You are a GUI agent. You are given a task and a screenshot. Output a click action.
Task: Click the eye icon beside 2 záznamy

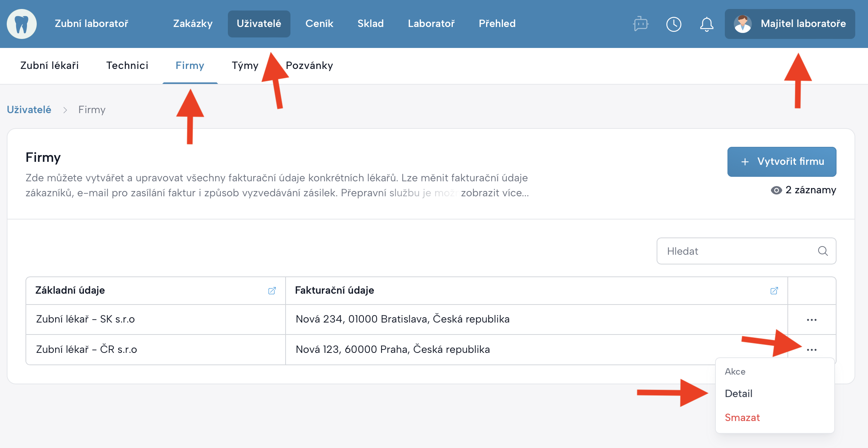[776, 190]
